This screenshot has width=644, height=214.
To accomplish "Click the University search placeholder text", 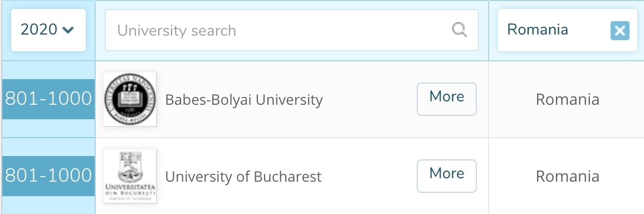I will click(177, 31).
